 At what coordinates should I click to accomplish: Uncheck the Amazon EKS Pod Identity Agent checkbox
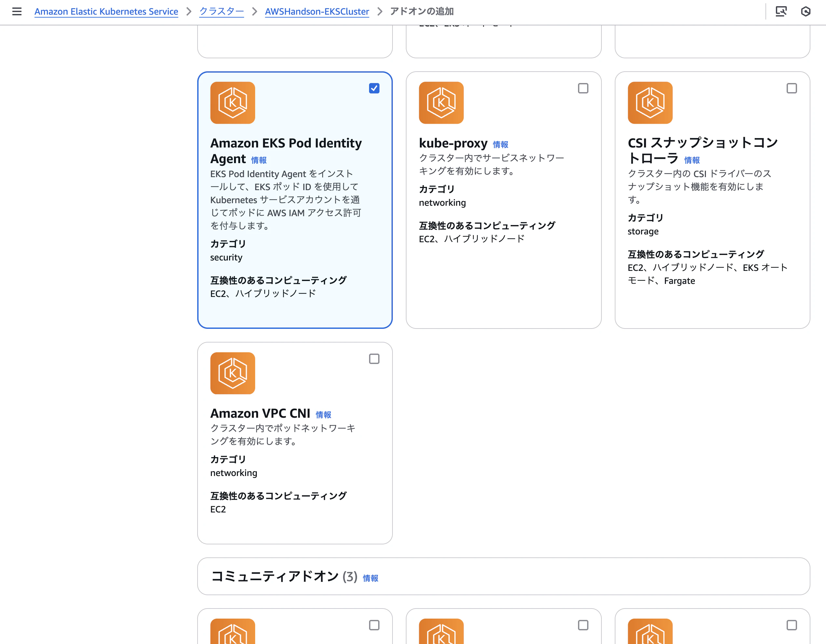[x=374, y=88]
